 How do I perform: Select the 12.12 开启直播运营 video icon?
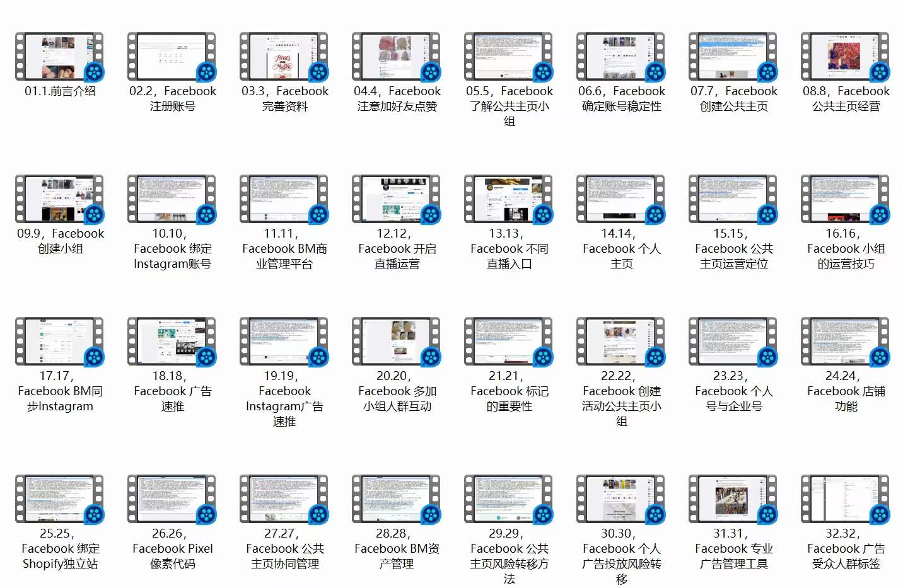pos(397,199)
